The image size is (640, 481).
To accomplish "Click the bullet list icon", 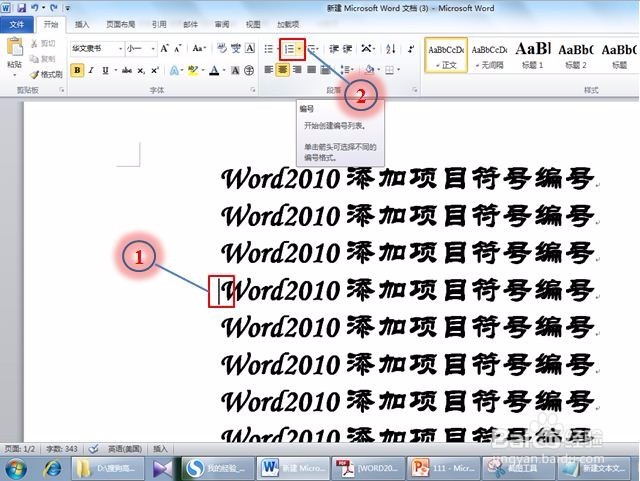I will (x=268, y=49).
